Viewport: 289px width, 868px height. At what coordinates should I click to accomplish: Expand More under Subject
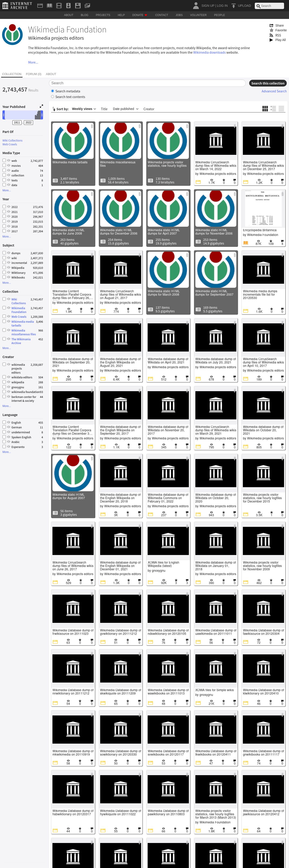pos(6,283)
